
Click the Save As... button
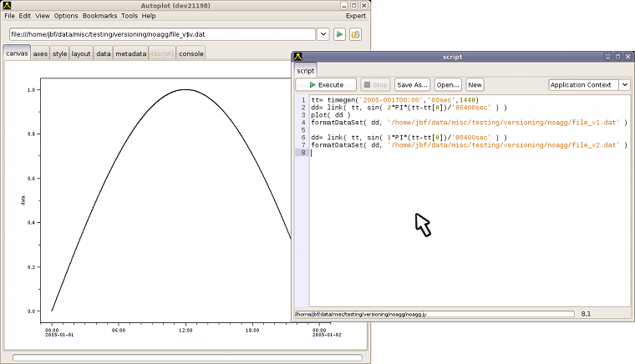[412, 84]
